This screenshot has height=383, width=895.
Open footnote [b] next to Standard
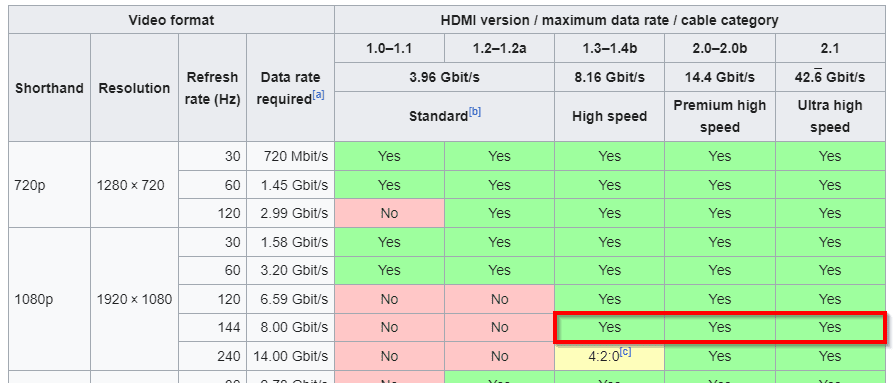[x=475, y=112]
